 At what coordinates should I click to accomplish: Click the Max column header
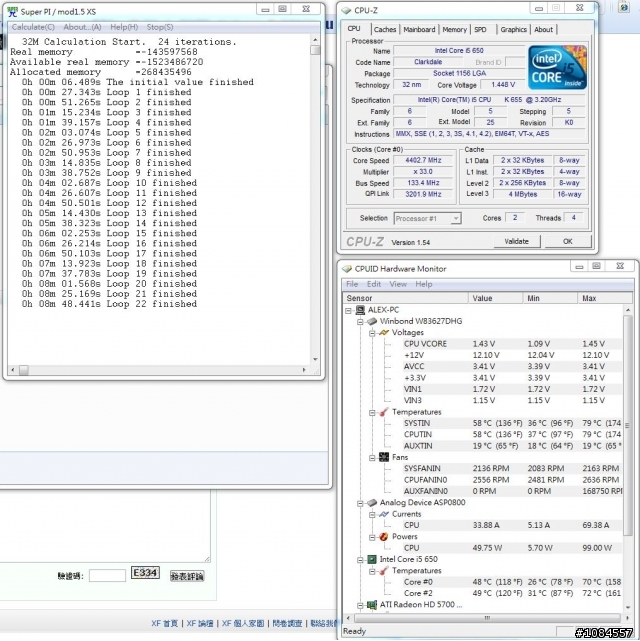click(x=605, y=298)
